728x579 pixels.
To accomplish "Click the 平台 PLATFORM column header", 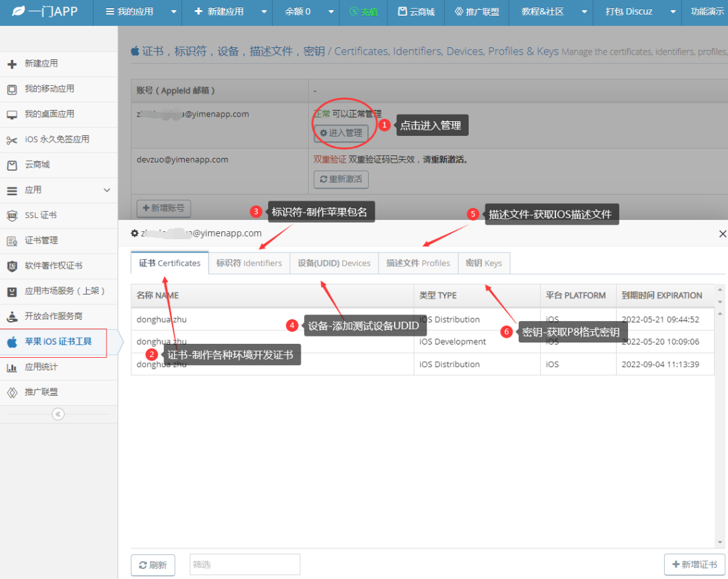I will (x=578, y=296).
